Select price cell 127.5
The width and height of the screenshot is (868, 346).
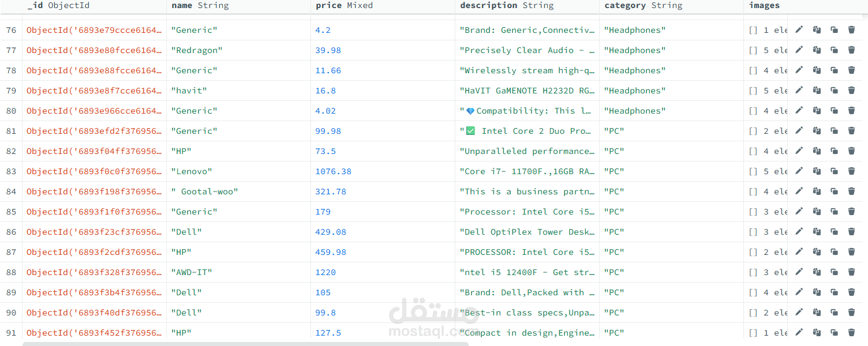pos(328,333)
